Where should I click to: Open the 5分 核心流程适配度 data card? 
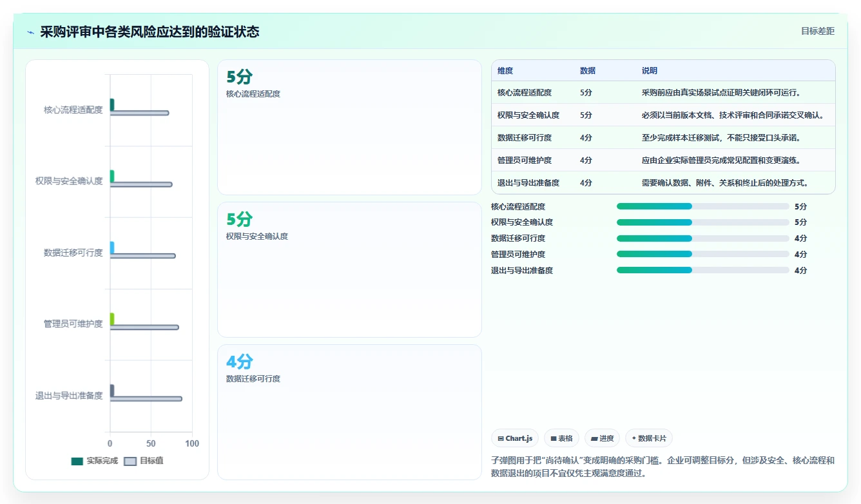coord(349,127)
